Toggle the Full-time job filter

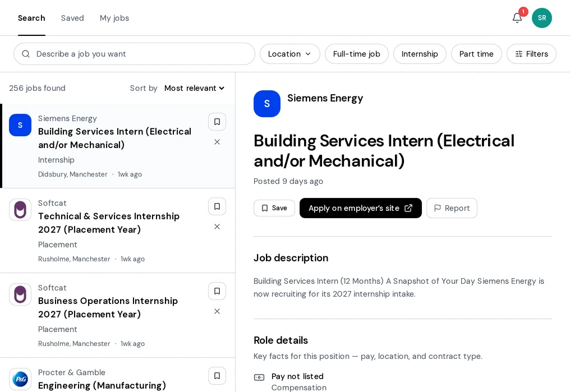click(x=357, y=54)
